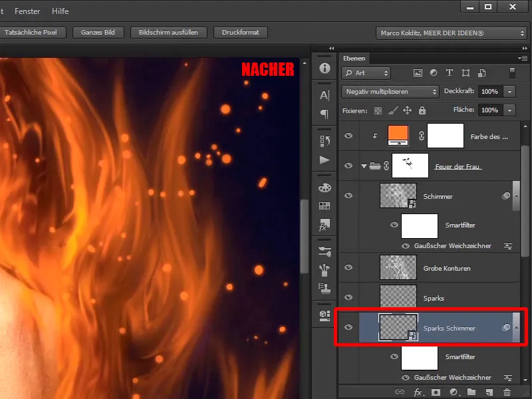Viewport: 532px width, 399px height.
Task: Hide the Feuer der Frau group
Action: [x=348, y=166]
